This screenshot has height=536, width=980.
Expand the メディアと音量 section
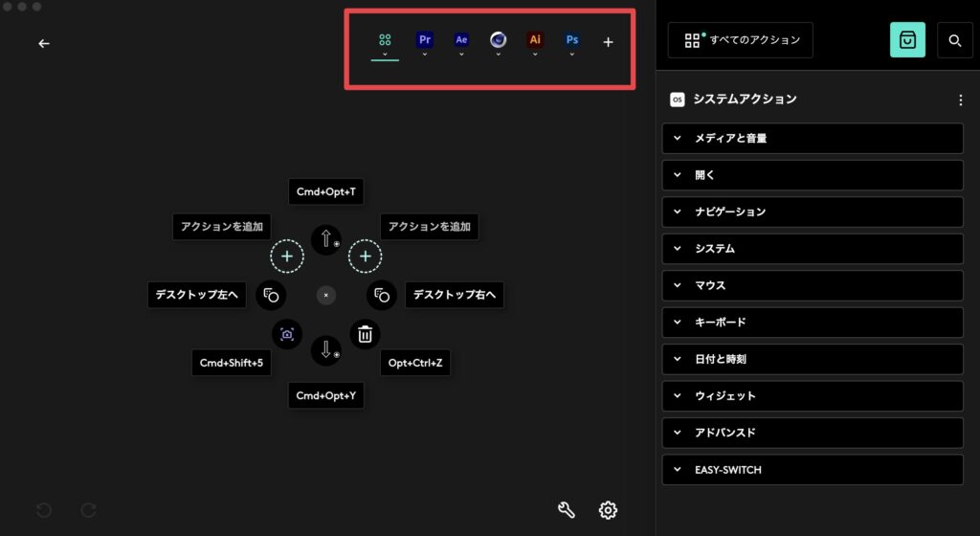coord(813,138)
